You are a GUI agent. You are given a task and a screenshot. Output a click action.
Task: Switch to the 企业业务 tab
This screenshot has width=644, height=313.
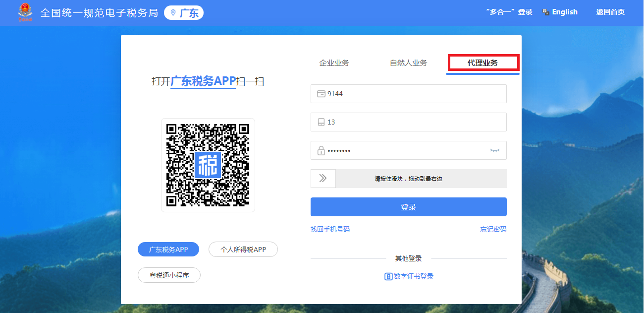pyautogui.click(x=334, y=63)
